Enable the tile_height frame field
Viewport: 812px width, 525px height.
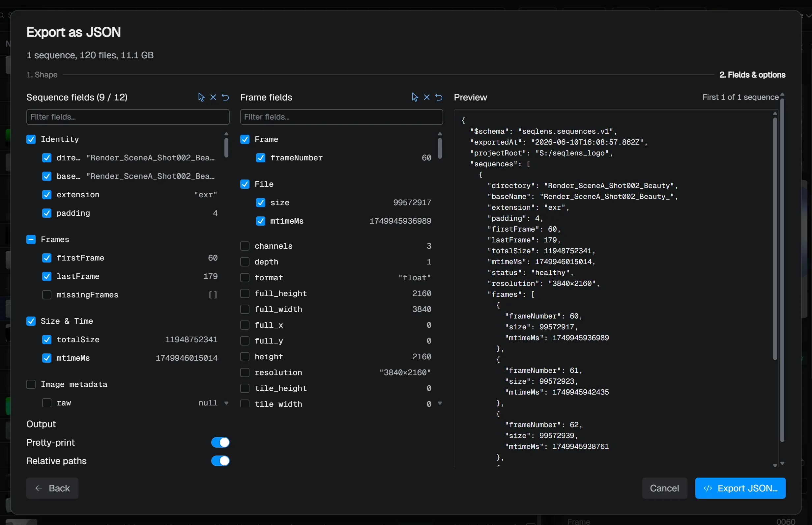click(245, 388)
